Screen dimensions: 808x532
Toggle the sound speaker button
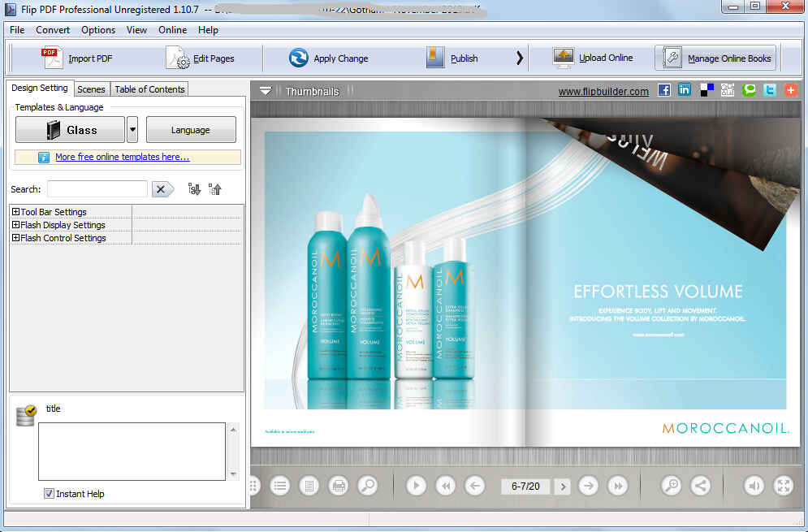coord(754,486)
